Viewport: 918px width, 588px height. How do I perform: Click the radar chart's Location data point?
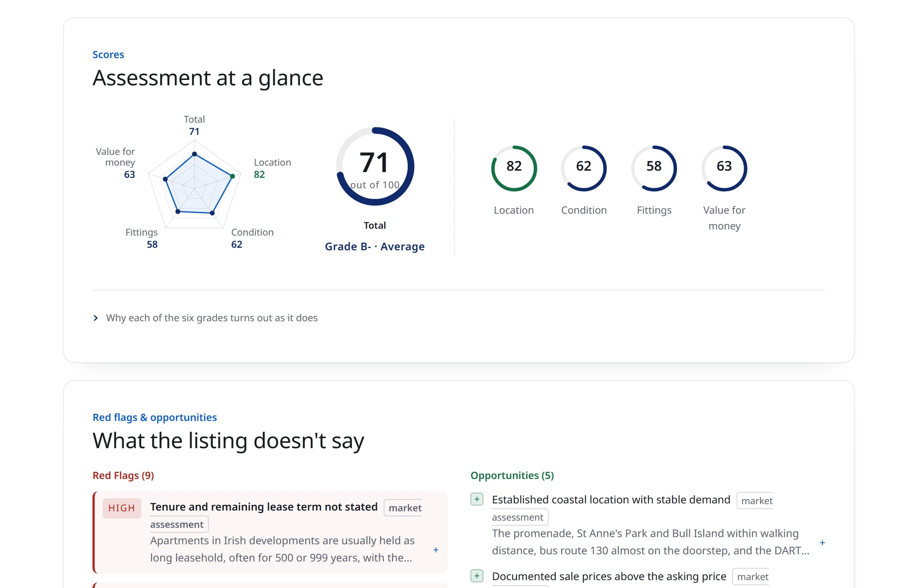232,176
